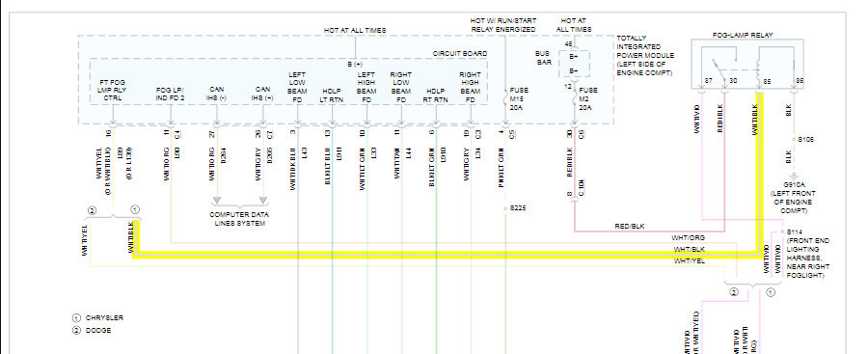The width and height of the screenshot is (868, 354).
Task: Click the CAN IHS (-) label
Action: tap(216, 94)
